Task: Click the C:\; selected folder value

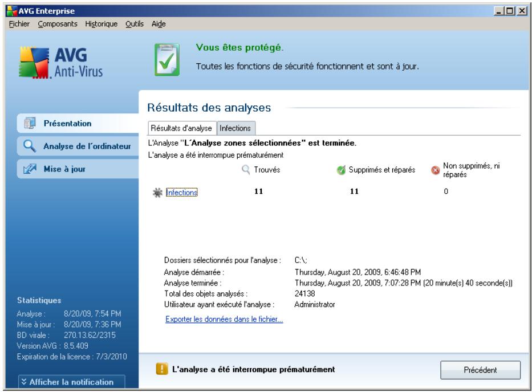Action: [x=300, y=260]
